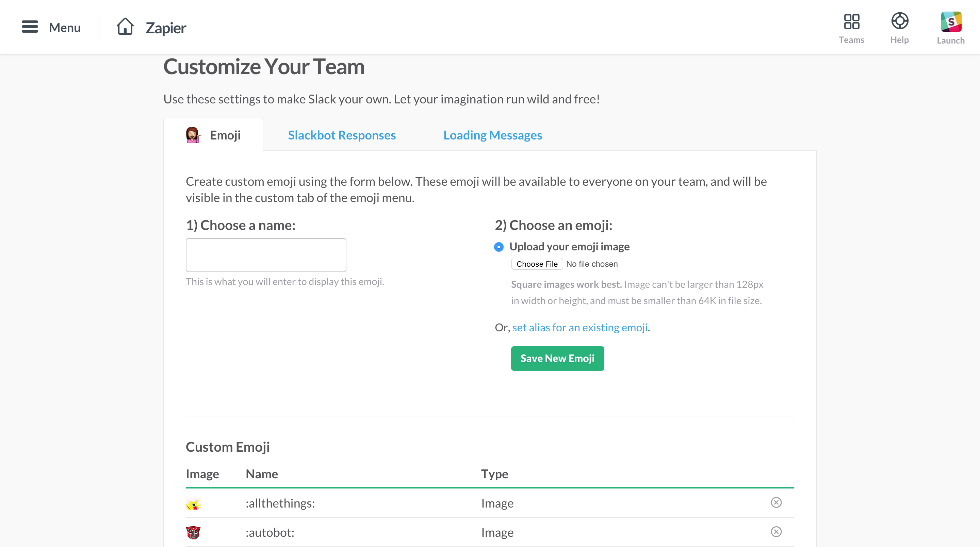Click the autobot emoji image
Screen dimensions: 980x547
tap(193, 533)
